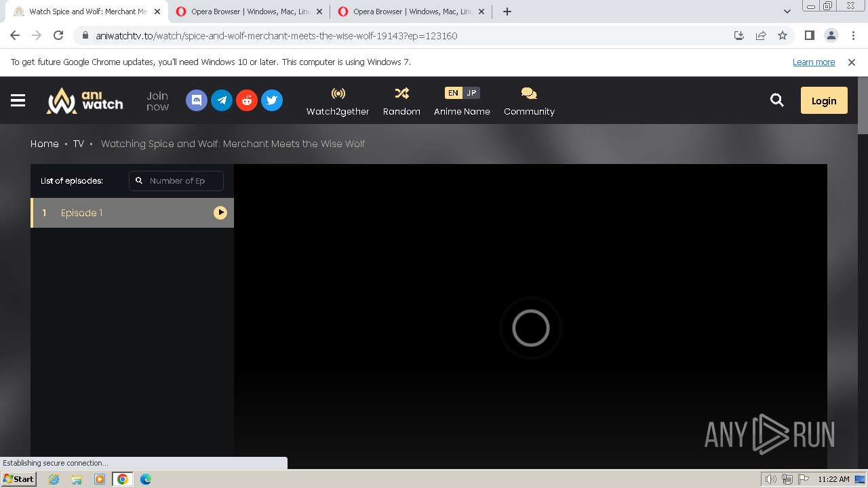This screenshot has height=488, width=868.
Task: Open the Reddit community link
Action: click(247, 100)
